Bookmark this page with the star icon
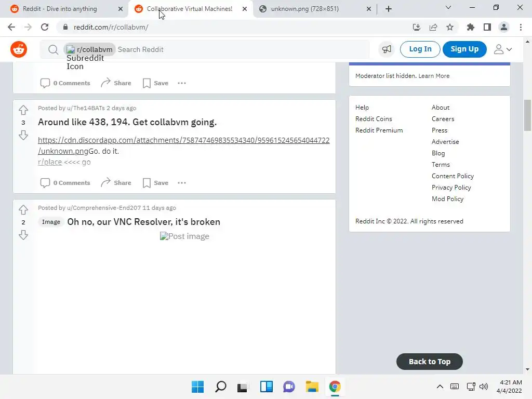Viewport: 532px width, 399px height. [x=450, y=27]
